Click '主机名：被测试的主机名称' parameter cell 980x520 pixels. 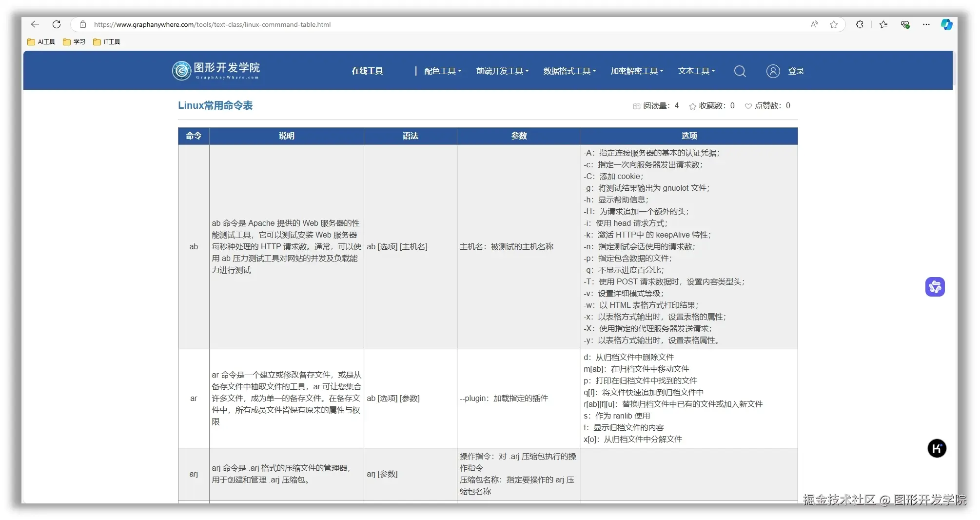click(x=519, y=247)
